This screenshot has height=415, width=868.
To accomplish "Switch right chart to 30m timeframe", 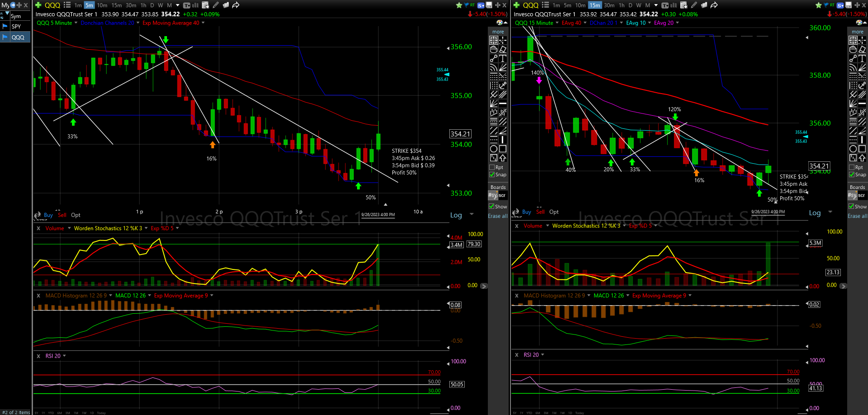I will click(609, 5).
